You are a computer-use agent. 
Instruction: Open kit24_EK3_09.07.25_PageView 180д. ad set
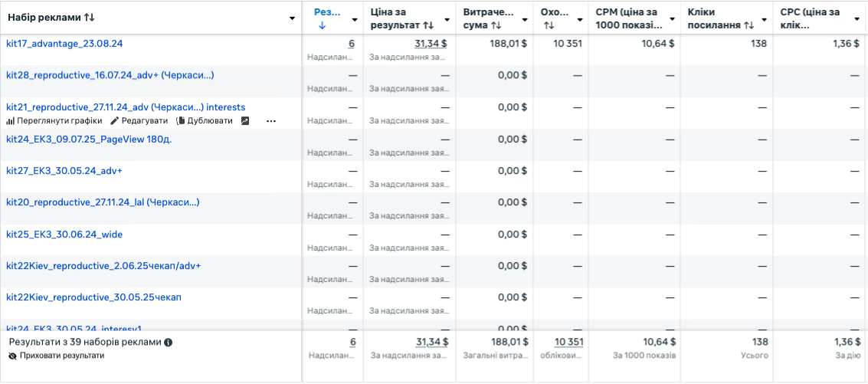[x=89, y=139]
